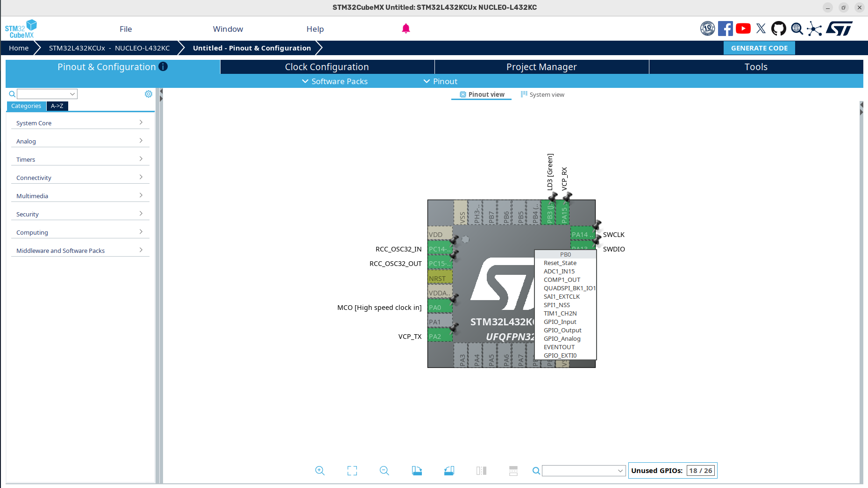Fit the chip to the view area

coord(352,471)
